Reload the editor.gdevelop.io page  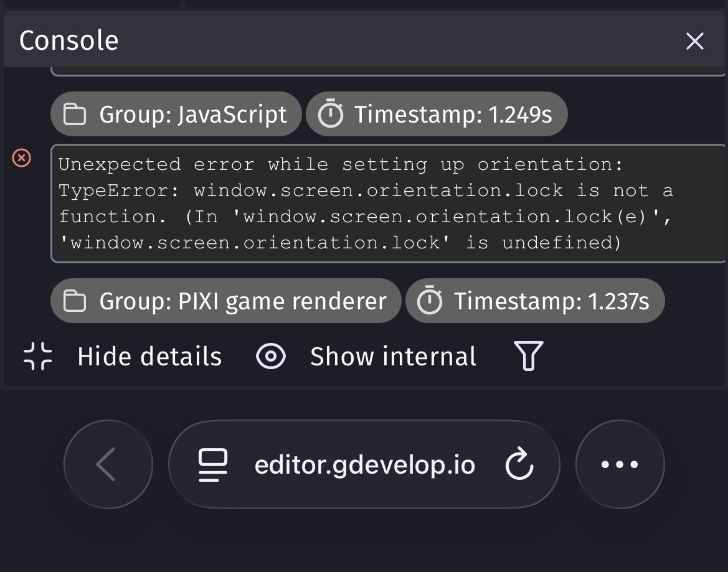tap(519, 464)
